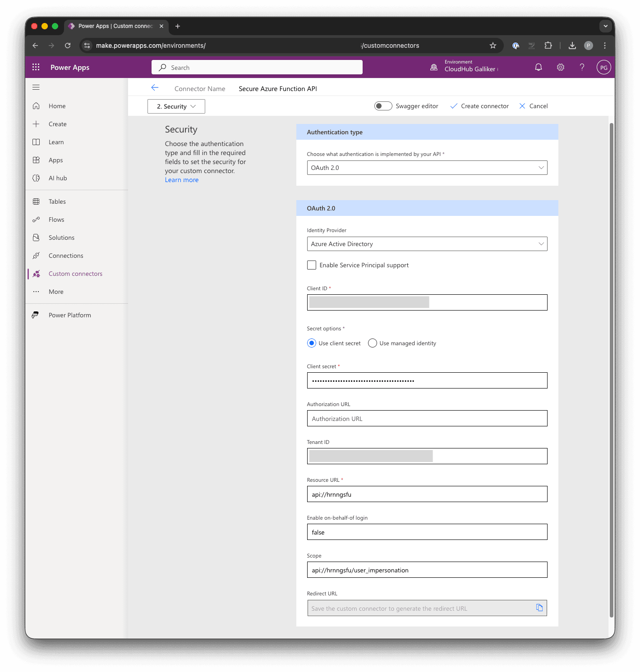Open the Power Apps waffle app launcher
The image size is (640, 672).
(36, 67)
